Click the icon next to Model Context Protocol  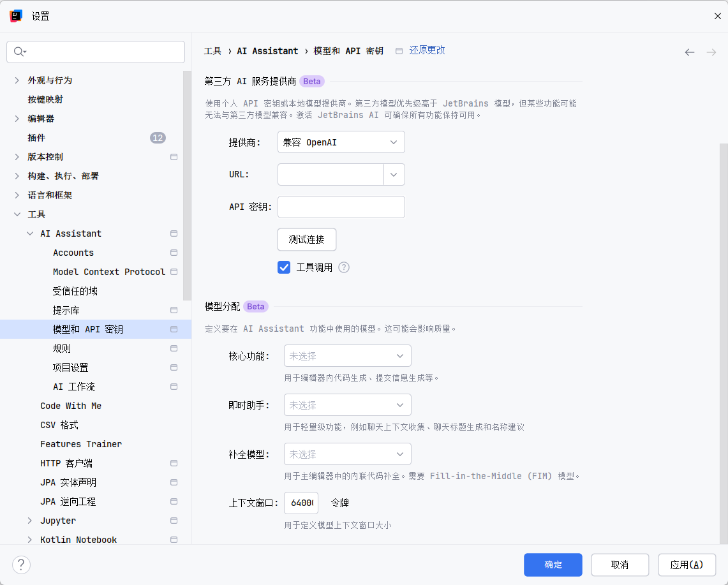(174, 271)
